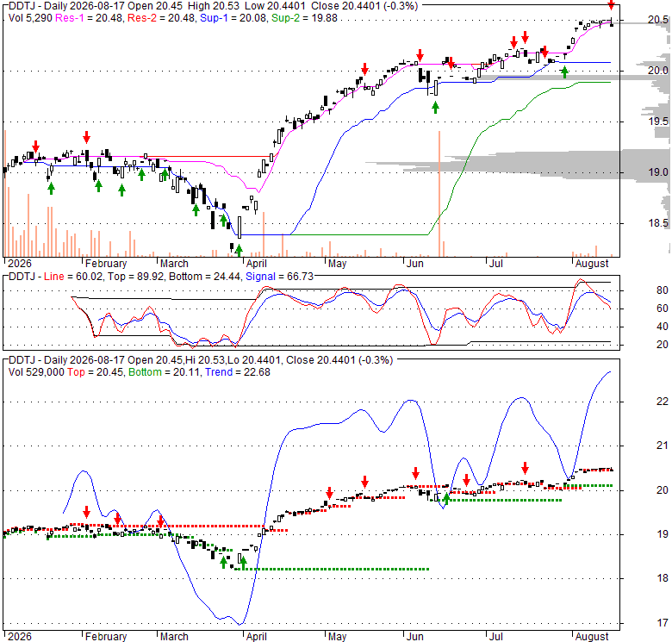Screen dimensions: 672x642
Task: Click April on the top chart's date axis
Action: (x=256, y=263)
